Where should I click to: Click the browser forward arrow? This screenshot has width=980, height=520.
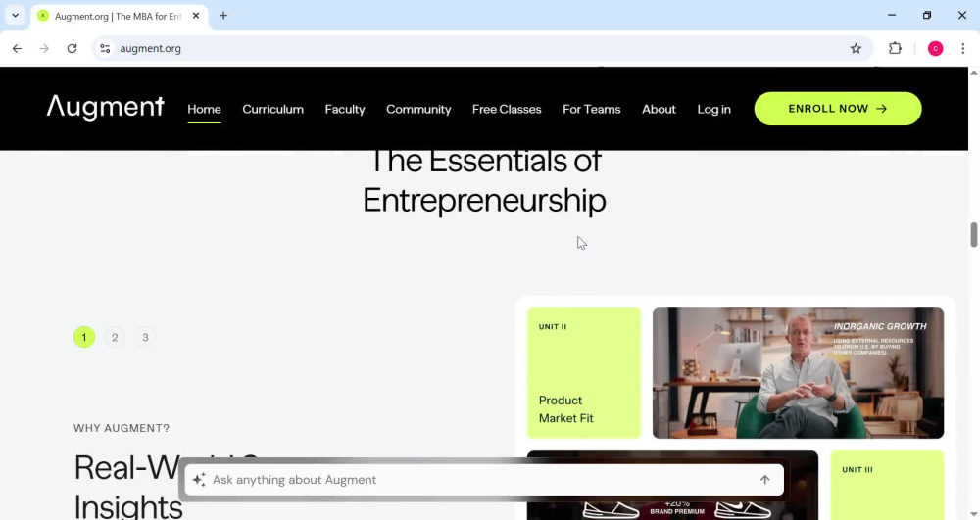[x=44, y=48]
